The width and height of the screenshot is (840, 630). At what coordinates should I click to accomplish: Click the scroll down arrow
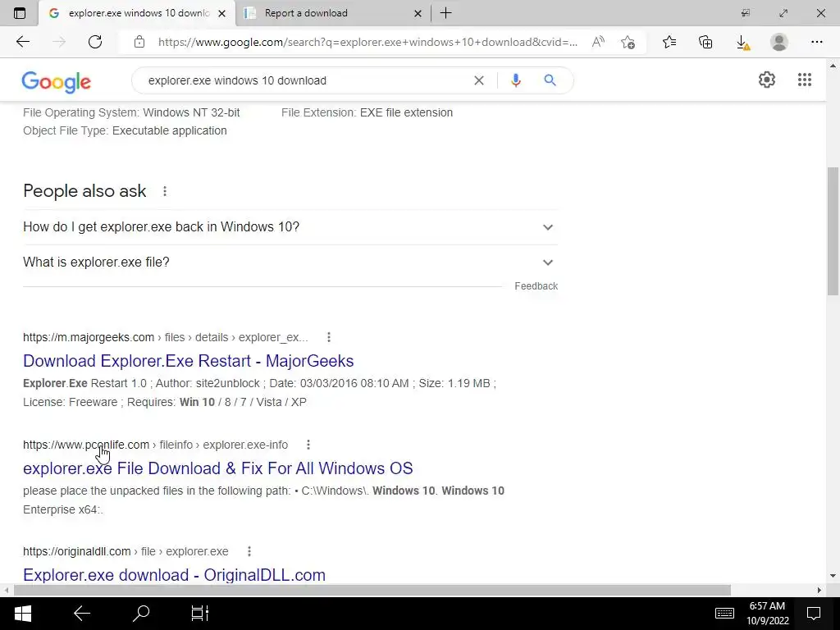833,576
